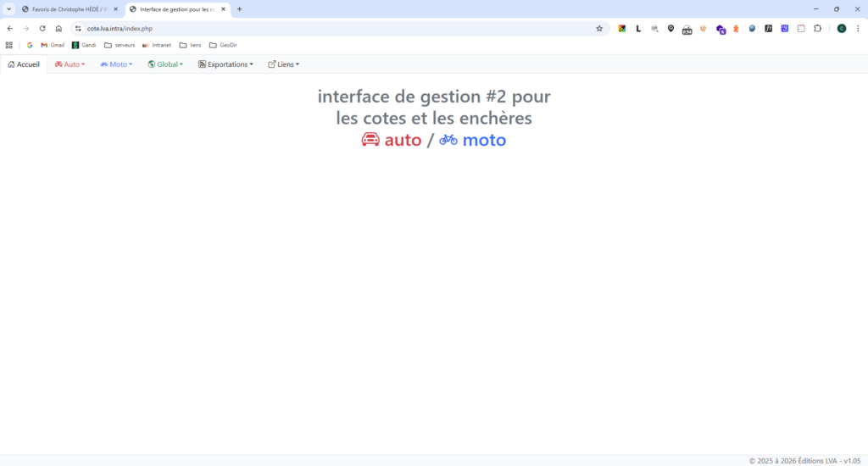Open the Chrome apps grid icon
This screenshot has height=466, width=868.
pyautogui.click(x=9, y=45)
